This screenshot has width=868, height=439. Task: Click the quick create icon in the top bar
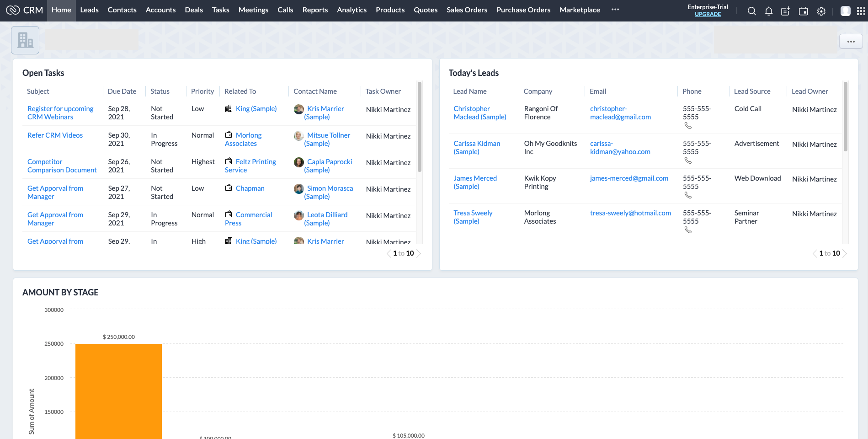tap(786, 11)
